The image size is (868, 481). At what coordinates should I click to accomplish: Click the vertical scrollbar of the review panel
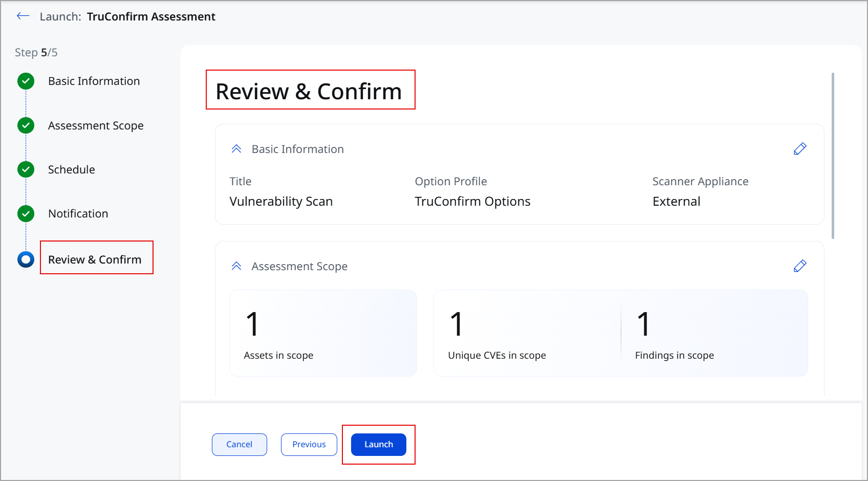coord(833,156)
